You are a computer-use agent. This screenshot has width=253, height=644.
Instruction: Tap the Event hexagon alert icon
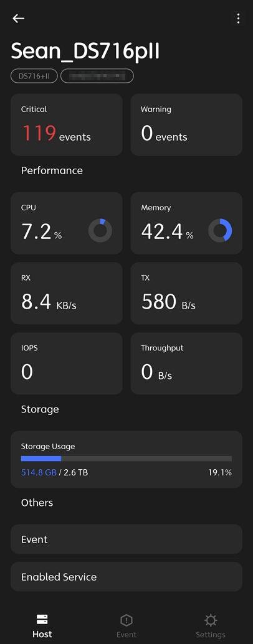pyautogui.click(x=126, y=620)
